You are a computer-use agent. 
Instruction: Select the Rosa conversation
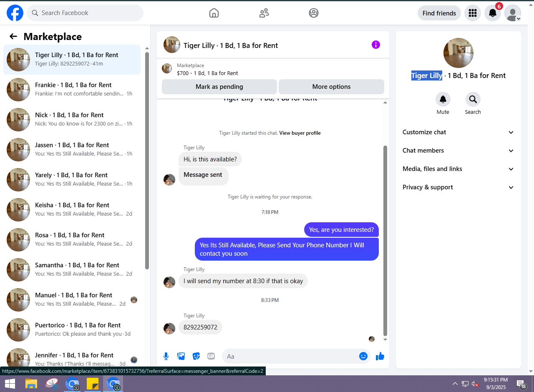tap(72, 240)
